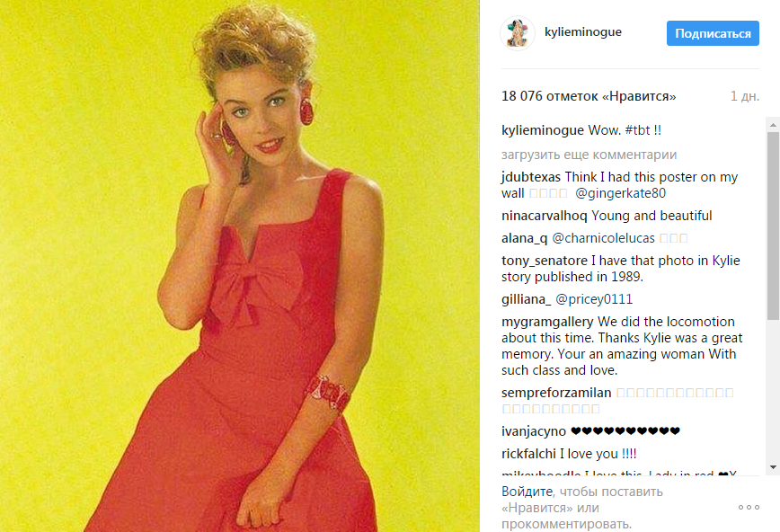The width and height of the screenshot is (780, 532).
Task: Click the Подписаться follow button
Action: click(713, 33)
